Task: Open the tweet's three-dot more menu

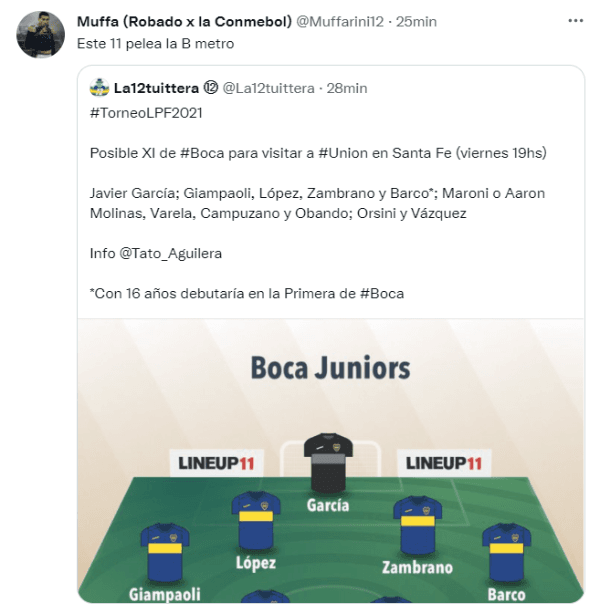Action: (x=575, y=21)
